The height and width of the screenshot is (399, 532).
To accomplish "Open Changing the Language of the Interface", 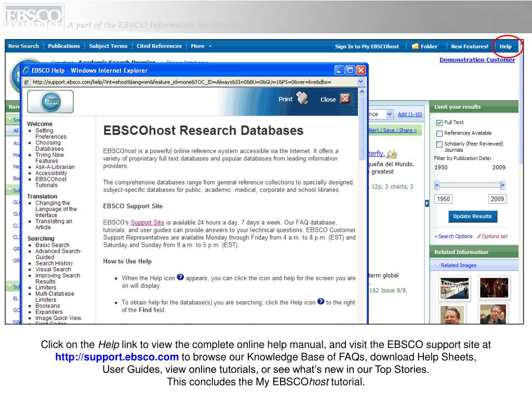I will click(x=56, y=209).
